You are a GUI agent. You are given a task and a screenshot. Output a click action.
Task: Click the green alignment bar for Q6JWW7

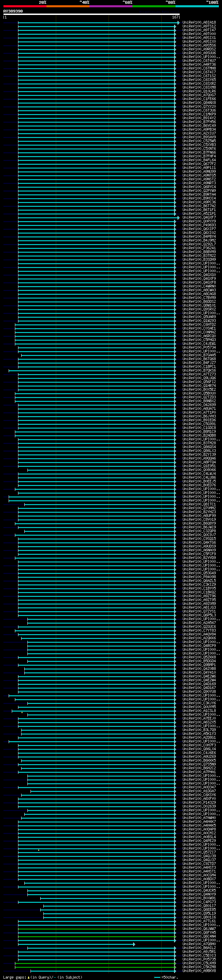[x=97, y=929]
